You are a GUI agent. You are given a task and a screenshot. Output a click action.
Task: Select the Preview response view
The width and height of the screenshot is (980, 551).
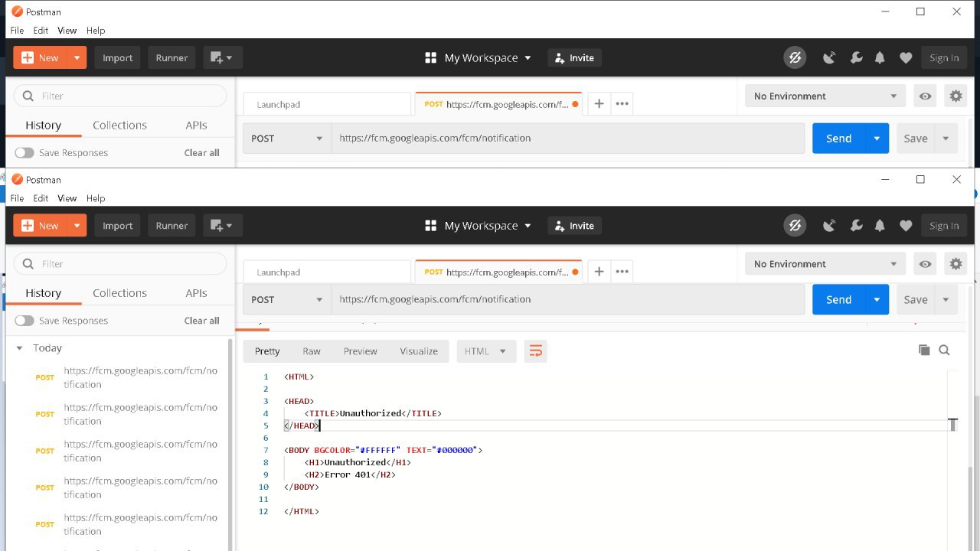(x=360, y=351)
